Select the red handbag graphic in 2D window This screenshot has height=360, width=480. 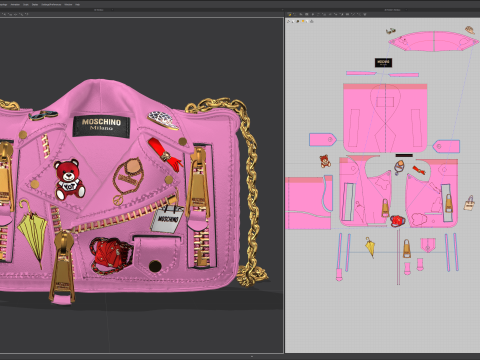pyautogui.click(x=397, y=221)
